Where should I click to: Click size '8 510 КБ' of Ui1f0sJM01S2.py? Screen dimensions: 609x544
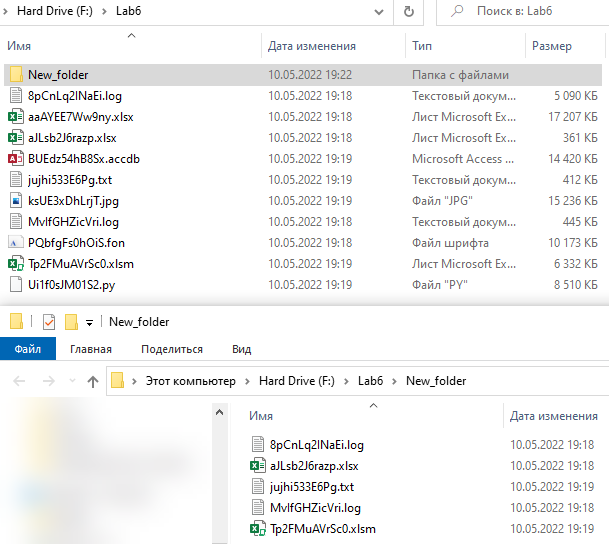576,285
